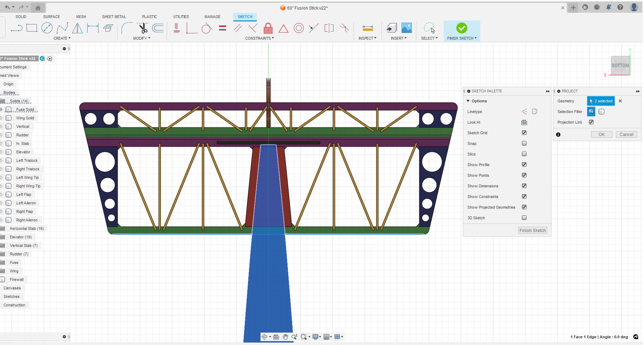Click the Measure tool under Inspect
This screenshot has width=644, height=345.
point(368,28)
